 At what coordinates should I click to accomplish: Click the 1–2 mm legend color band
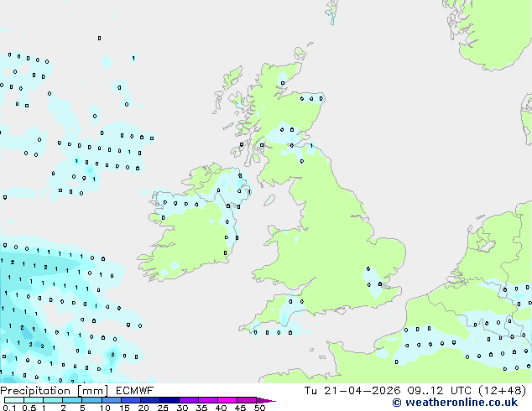tap(53, 400)
